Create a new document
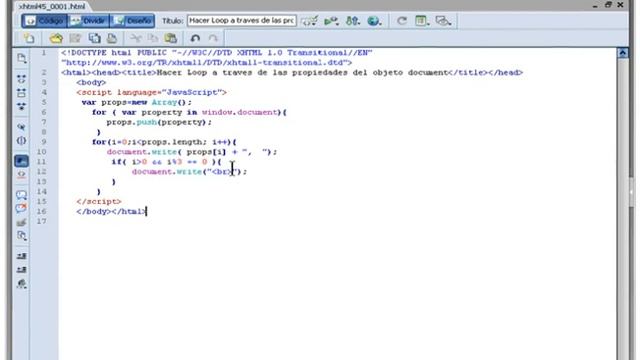Screen dimensions: 640x360 point(29,38)
